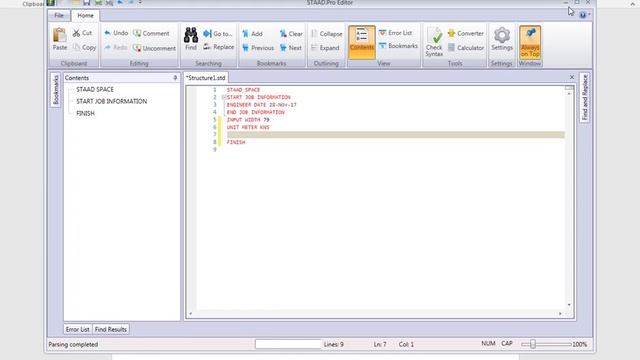Place cursor on FINISH code line

(236, 142)
